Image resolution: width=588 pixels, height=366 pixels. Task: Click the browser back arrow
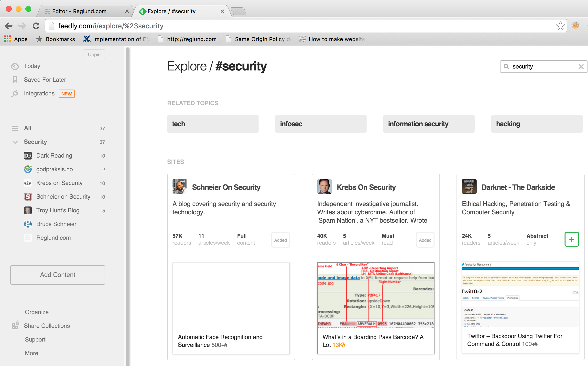click(9, 26)
